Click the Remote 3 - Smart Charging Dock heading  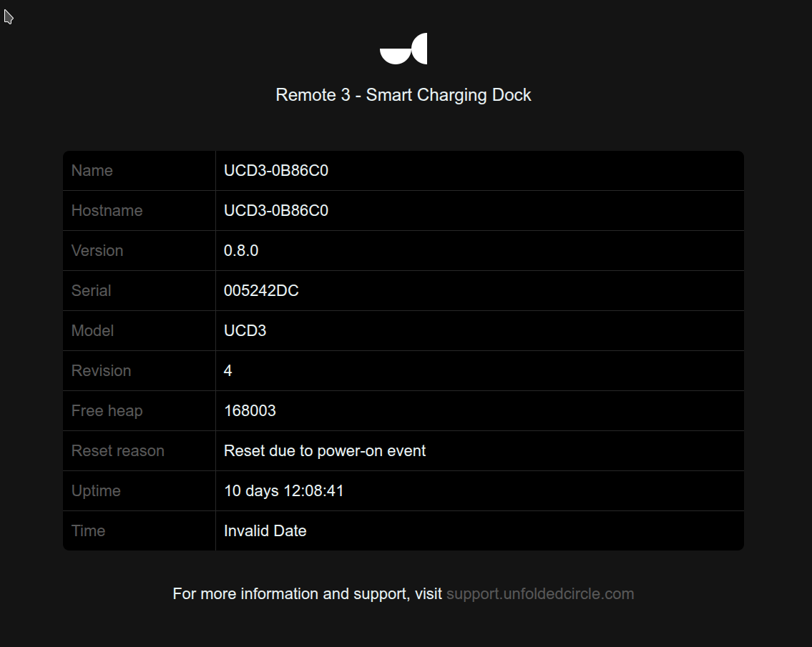point(403,95)
